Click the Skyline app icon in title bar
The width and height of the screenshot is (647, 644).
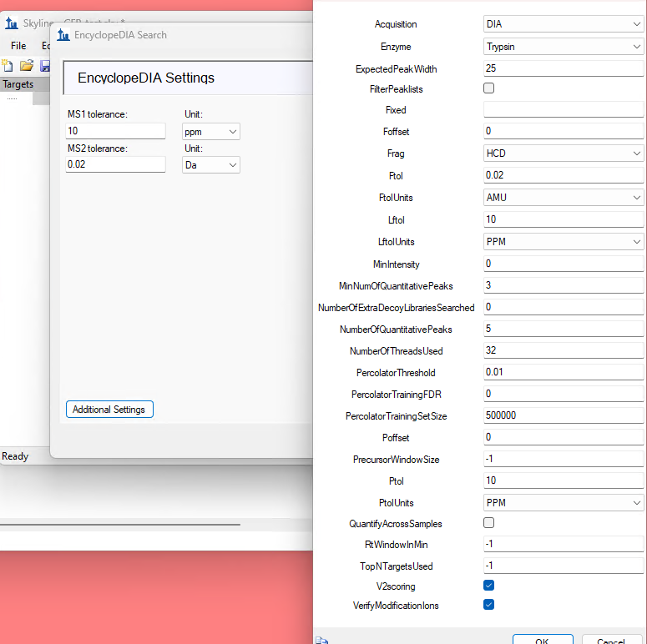[x=12, y=23]
